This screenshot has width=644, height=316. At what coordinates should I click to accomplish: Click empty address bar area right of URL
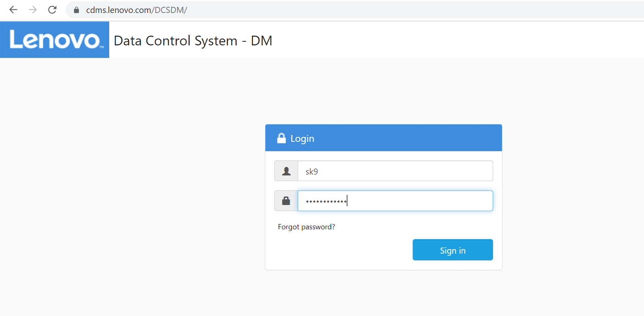coord(405,10)
